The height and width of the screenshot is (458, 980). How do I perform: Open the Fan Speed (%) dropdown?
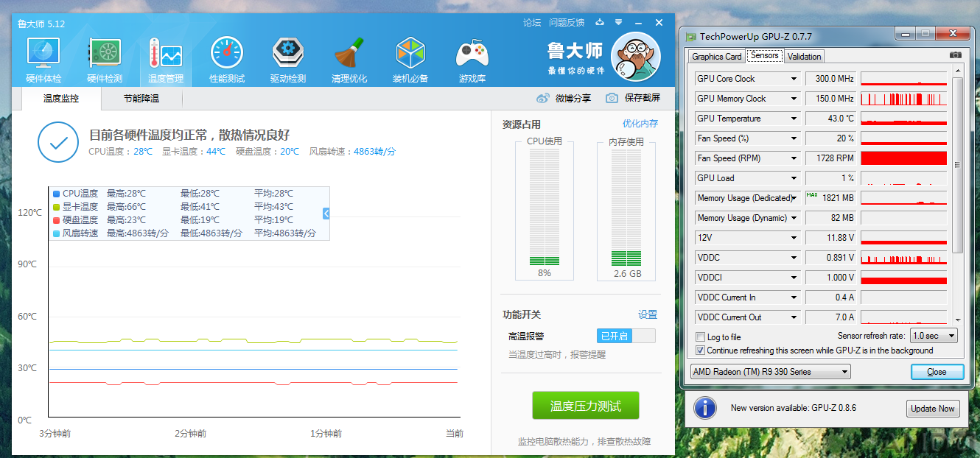[794, 138]
